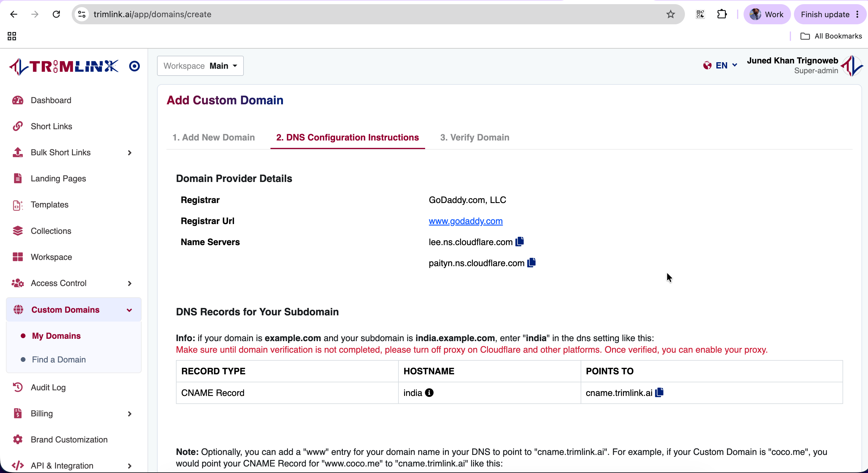
Task: Click info icon next to india hostname
Action: point(429,393)
